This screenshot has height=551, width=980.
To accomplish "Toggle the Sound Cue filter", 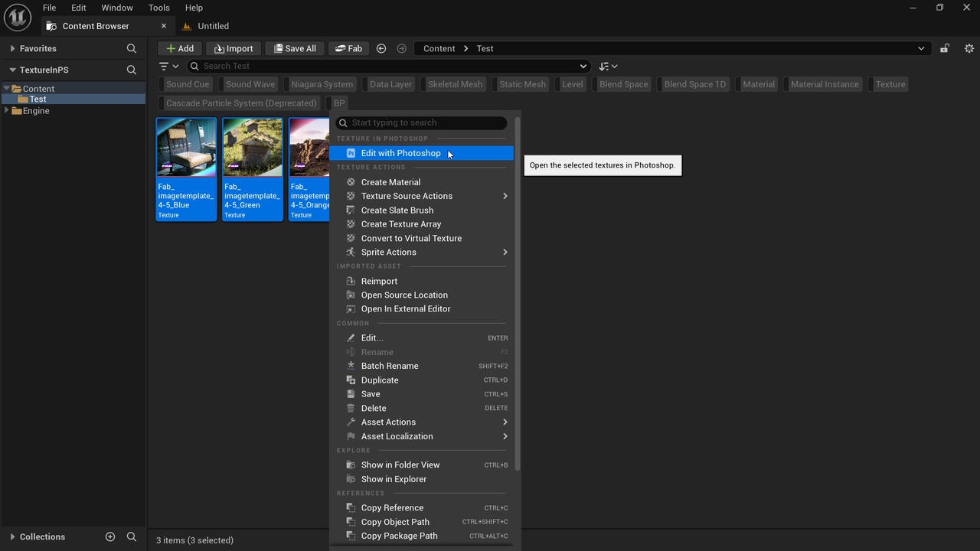I will pos(185,84).
